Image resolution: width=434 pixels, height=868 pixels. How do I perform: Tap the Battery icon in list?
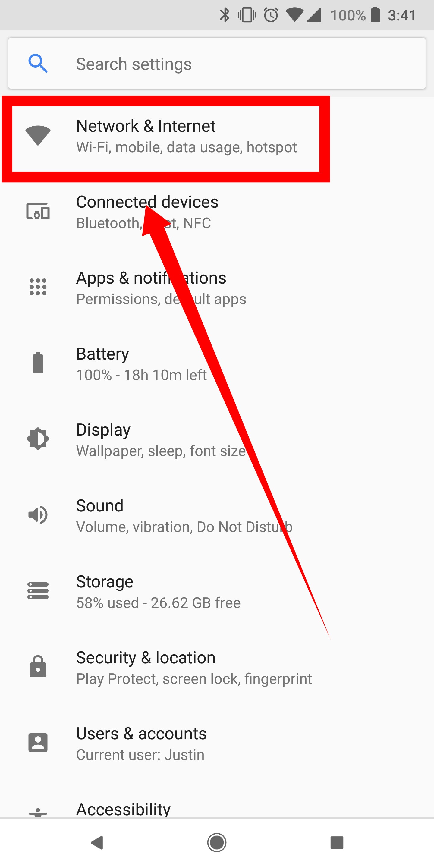[x=38, y=363]
